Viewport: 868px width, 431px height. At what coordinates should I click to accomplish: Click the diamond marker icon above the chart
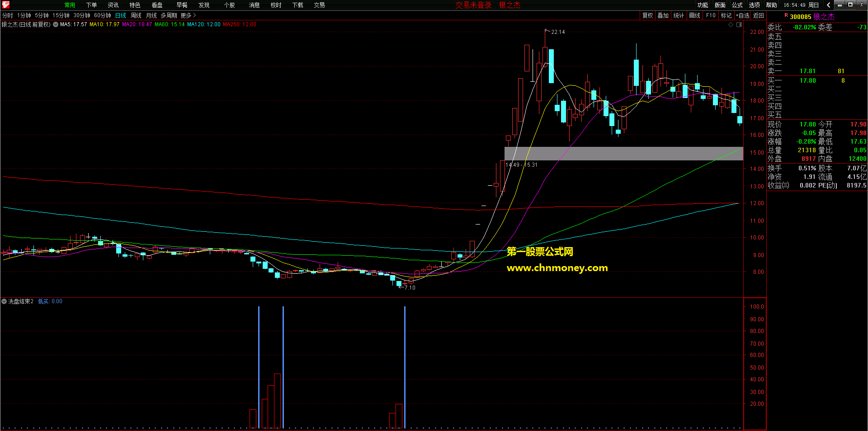(x=731, y=25)
